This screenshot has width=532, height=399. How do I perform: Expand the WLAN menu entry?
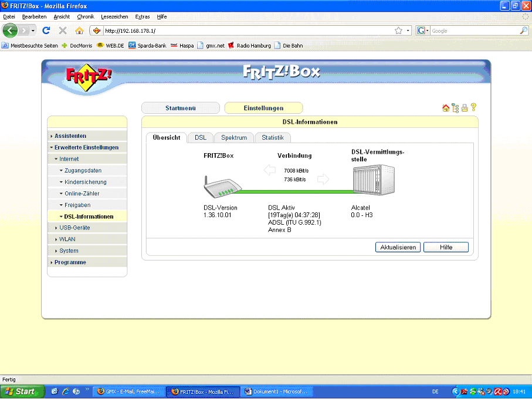coord(67,239)
